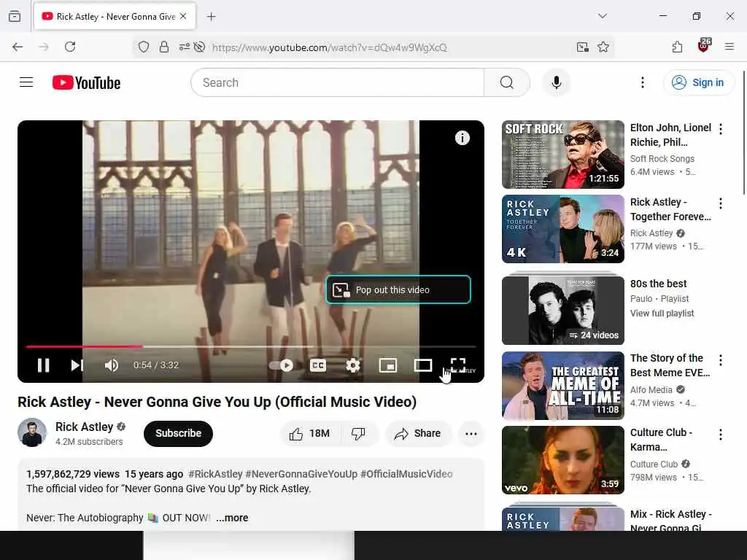This screenshot has width=747, height=560.
Task: Open Culture Club Karma video thumbnail
Action: click(x=562, y=459)
